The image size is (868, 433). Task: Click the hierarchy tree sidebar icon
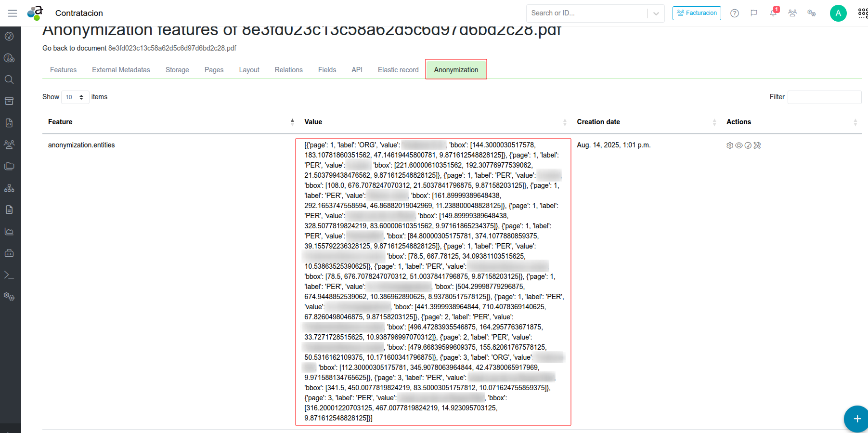coord(9,188)
